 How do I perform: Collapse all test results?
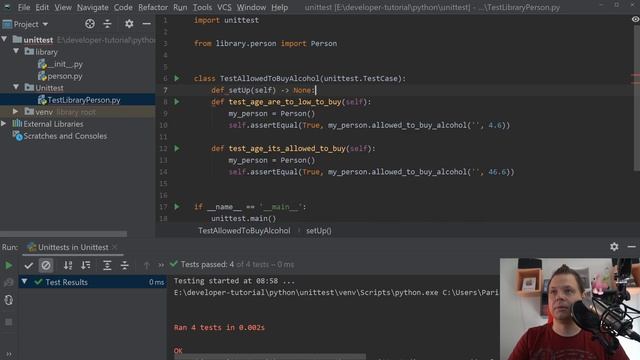(x=124, y=266)
